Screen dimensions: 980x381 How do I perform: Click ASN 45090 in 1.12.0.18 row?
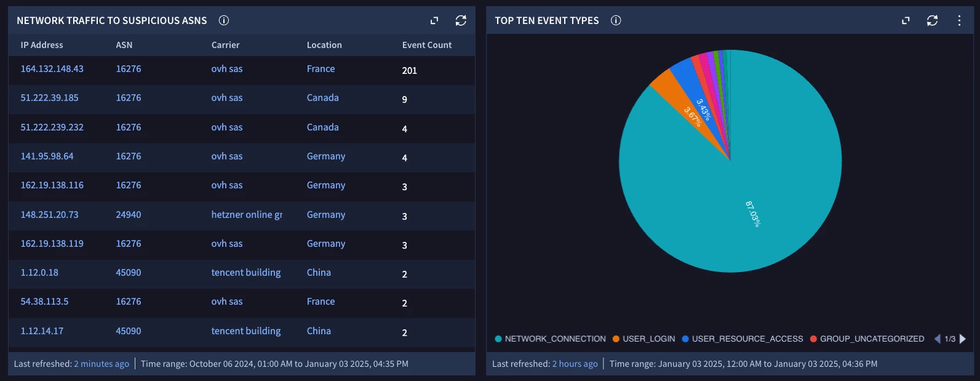pos(129,273)
